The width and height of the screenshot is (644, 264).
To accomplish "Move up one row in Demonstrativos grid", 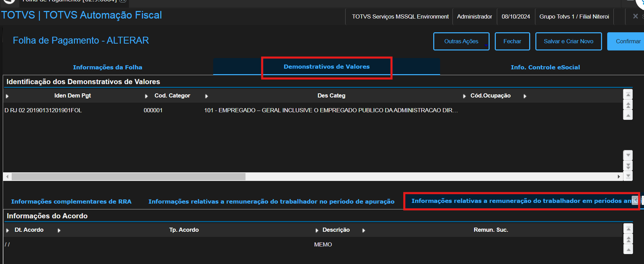I will pyautogui.click(x=628, y=115).
